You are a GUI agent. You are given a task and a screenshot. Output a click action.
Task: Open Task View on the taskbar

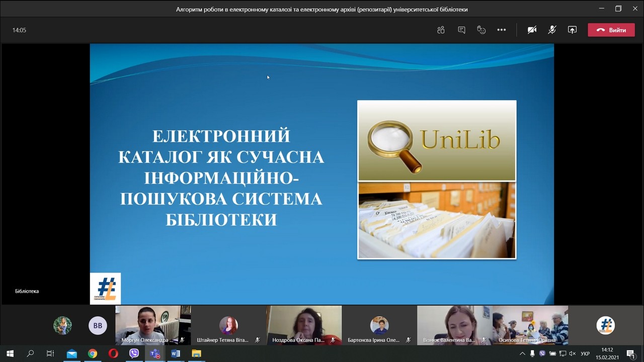coord(50,353)
